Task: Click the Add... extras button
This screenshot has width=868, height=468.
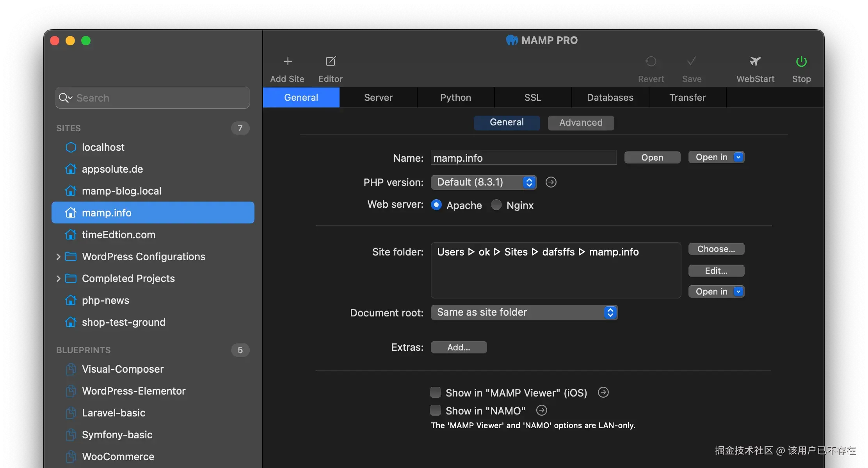Action: [459, 347]
